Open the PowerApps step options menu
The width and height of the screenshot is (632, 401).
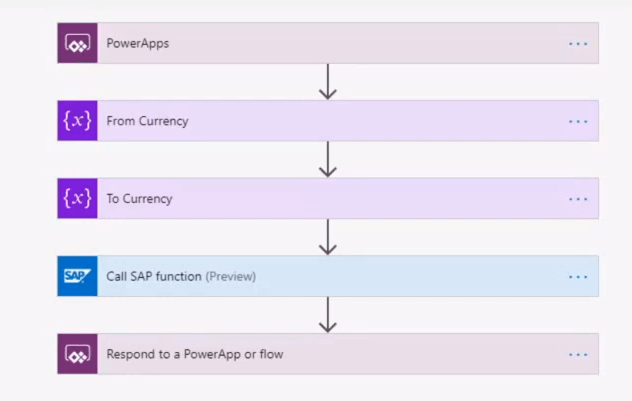tap(578, 44)
